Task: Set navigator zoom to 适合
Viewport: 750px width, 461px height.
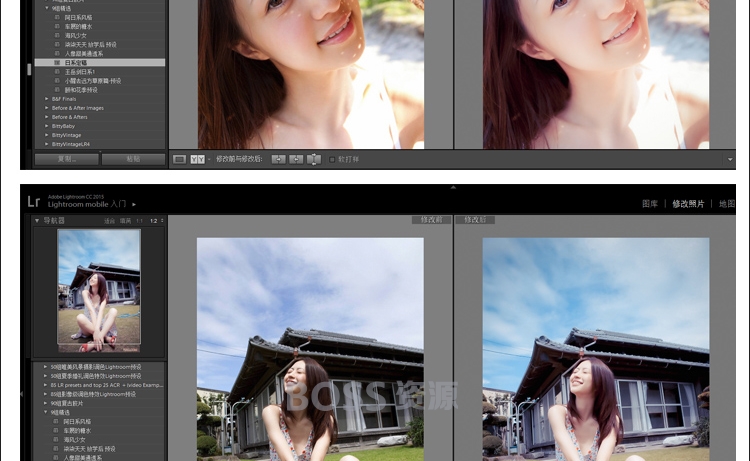Action: [110, 221]
